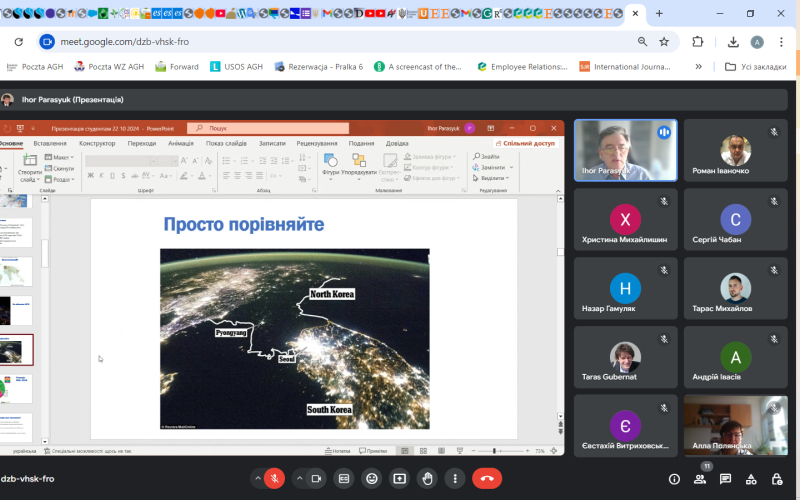Open the browser downloads icon
Image resolution: width=800 pixels, height=500 pixels.
tap(733, 42)
